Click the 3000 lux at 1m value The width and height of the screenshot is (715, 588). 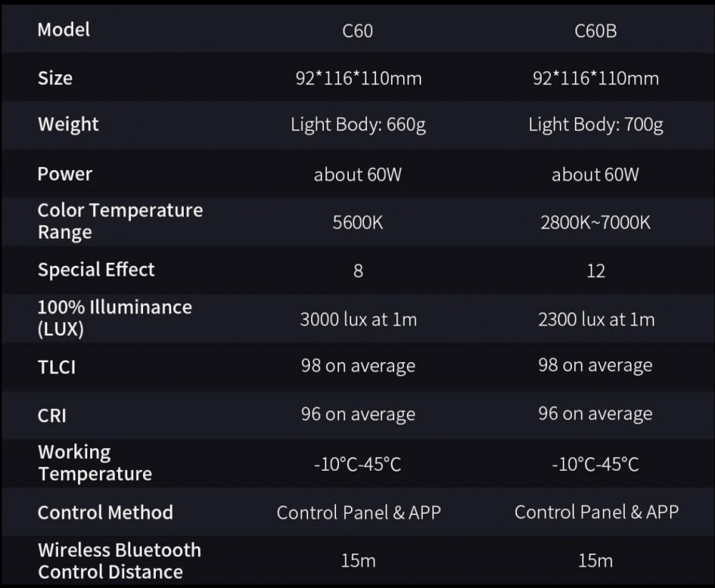point(358,319)
